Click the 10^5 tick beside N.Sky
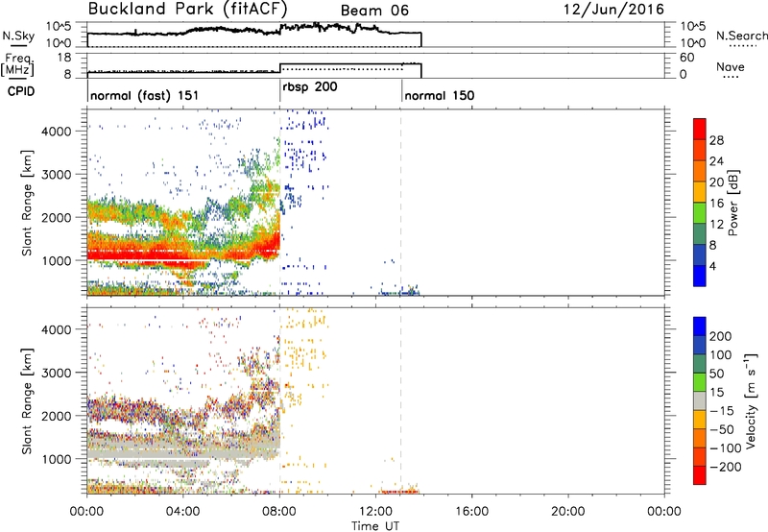Viewport: 768px width, 532px height. pos(59,26)
